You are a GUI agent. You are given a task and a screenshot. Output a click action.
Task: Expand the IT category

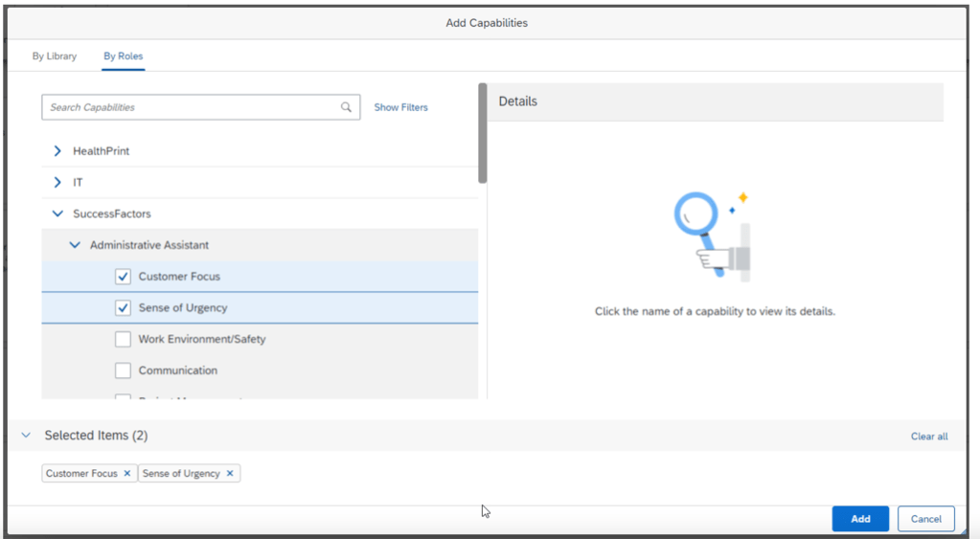(x=57, y=182)
